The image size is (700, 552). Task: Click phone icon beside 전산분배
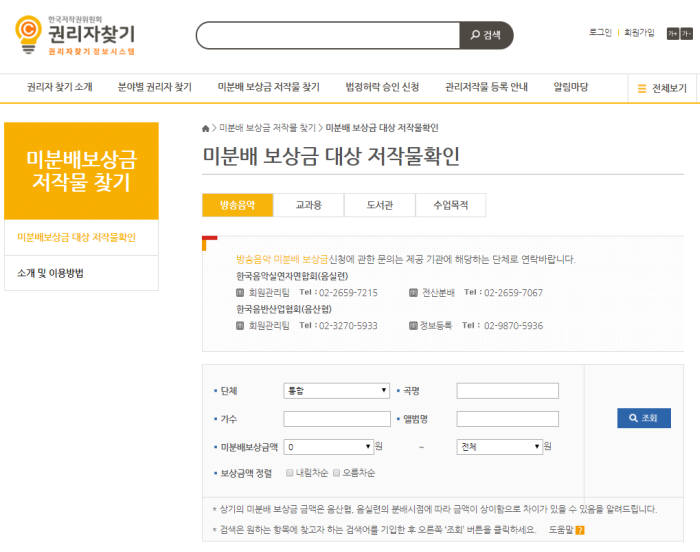coord(413,293)
